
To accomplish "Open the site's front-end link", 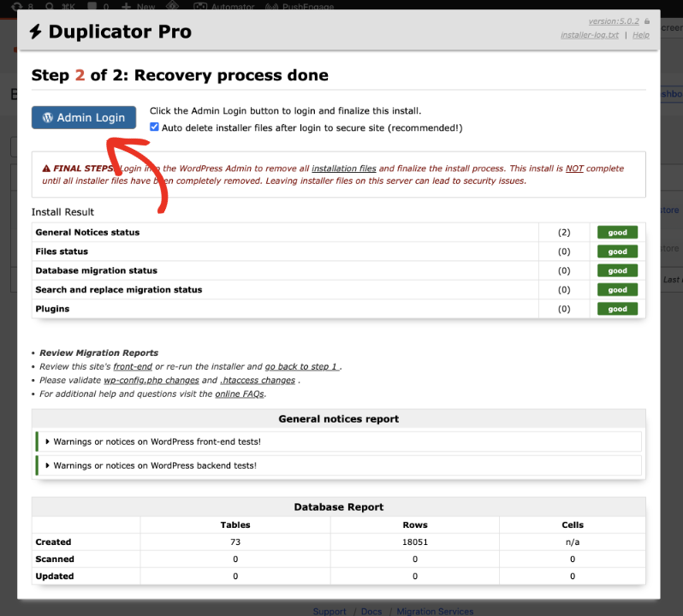I will pyautogui.click(x=133, y=366).
